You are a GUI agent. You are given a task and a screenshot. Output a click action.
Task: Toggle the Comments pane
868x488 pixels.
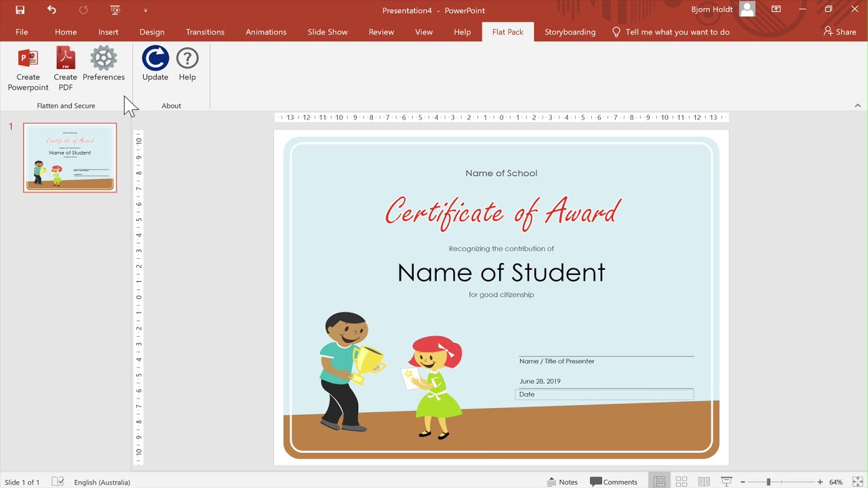tap(614, 482)
